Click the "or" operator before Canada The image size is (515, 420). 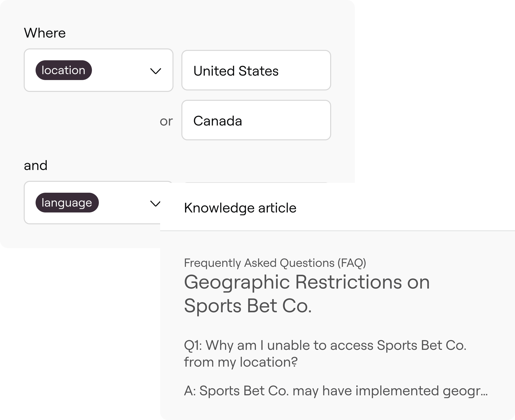(x=166, y=121)
